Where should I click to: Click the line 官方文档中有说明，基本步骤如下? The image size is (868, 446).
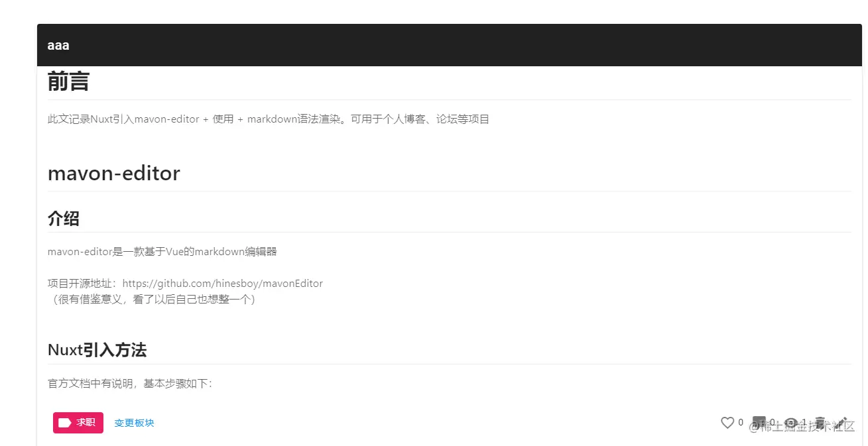coord(130,384)
